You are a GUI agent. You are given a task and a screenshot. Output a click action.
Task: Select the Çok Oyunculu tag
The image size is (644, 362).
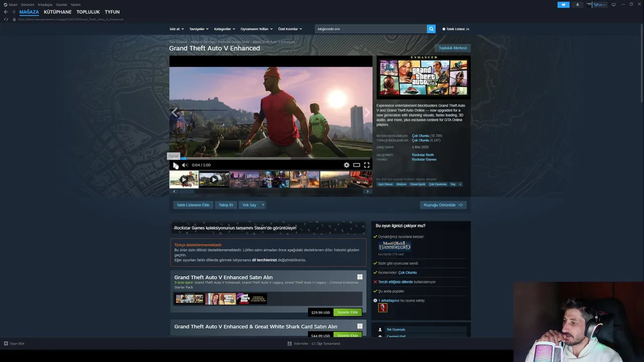tap(438, 184)
